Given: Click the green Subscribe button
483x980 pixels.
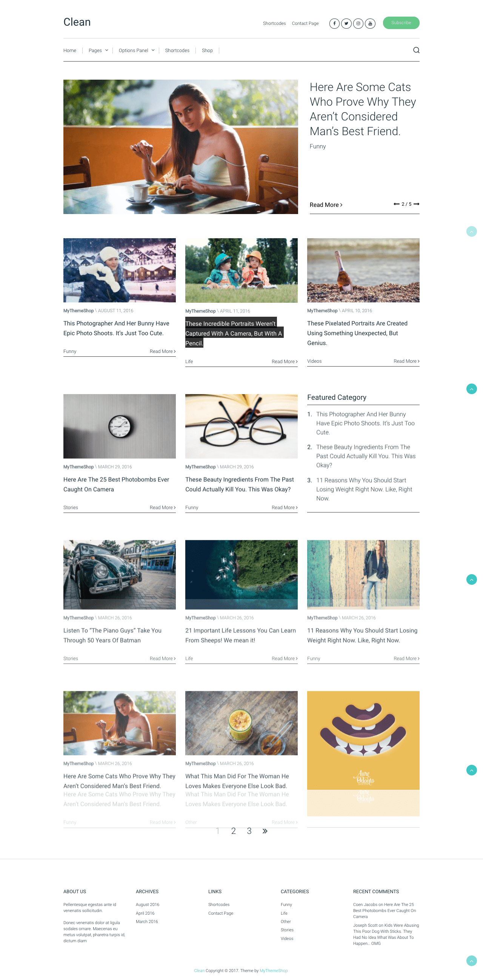Looking at the screenshot, I should point(401,23).
